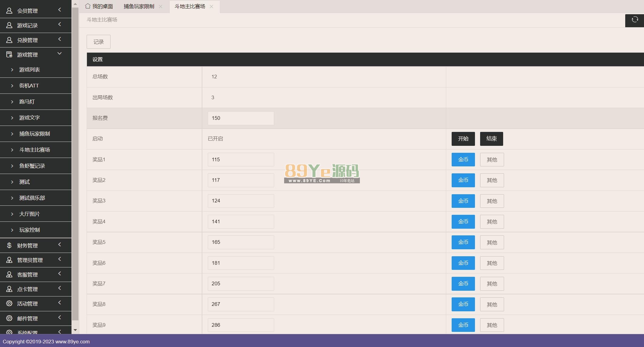Click the refresh icon at top right

click(x=635, y=20)
